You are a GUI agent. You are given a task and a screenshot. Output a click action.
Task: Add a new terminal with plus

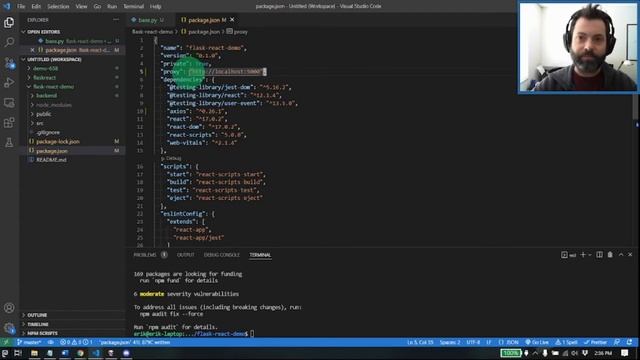coord(583,255)
